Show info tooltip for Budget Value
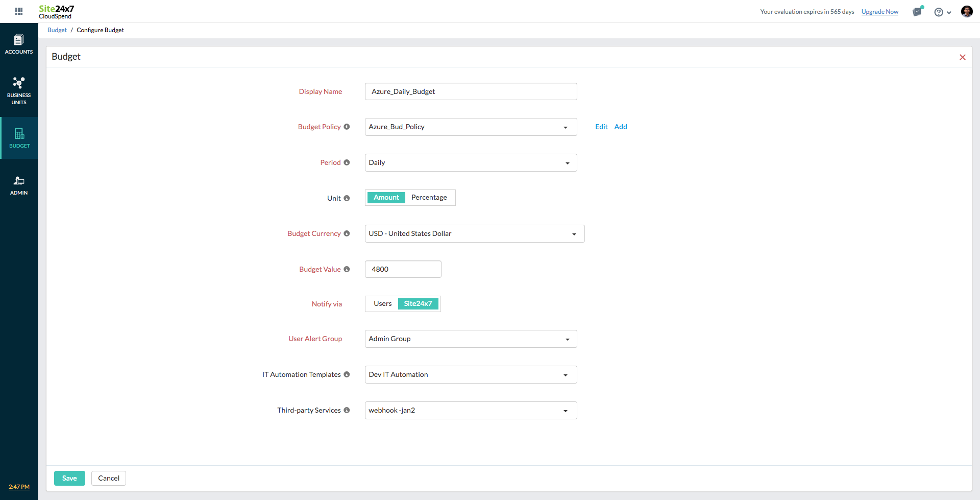The height and width of the screenshot is (500, 980). point(347,269)
